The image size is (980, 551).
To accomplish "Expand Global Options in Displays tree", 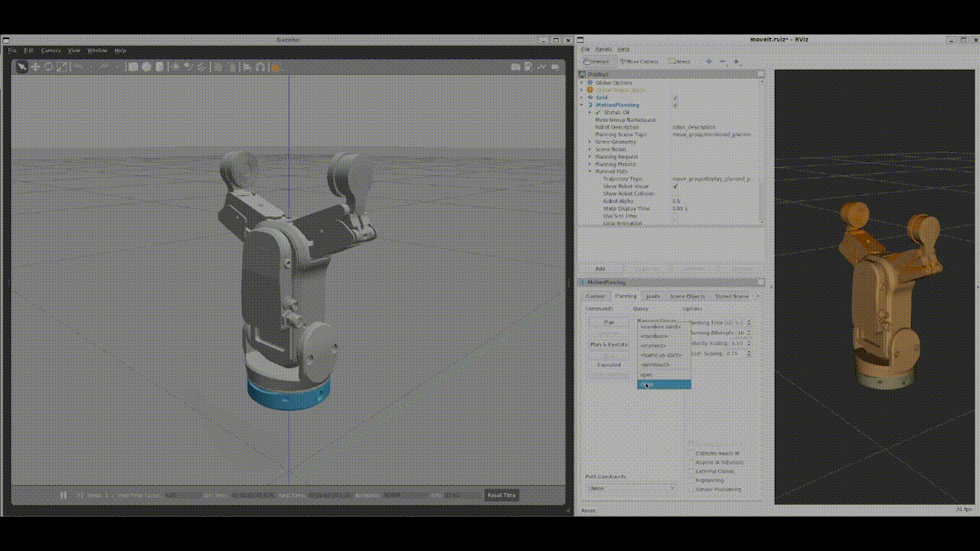I will click(582, 83).
